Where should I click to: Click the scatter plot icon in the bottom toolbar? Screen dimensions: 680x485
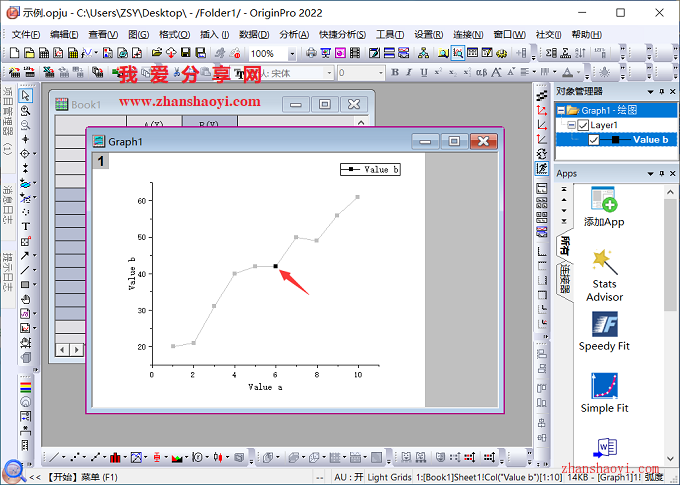point(75,457)
